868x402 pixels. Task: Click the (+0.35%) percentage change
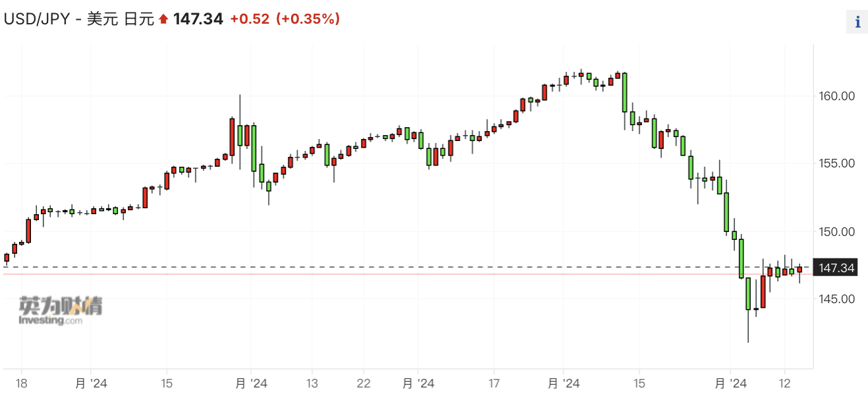click(308, 19)
